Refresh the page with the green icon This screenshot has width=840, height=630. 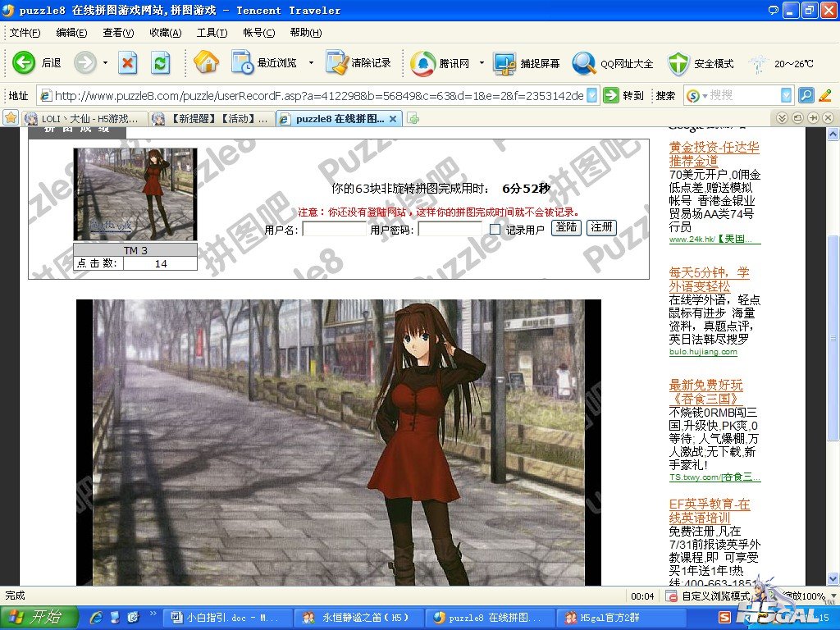(161, 62)
